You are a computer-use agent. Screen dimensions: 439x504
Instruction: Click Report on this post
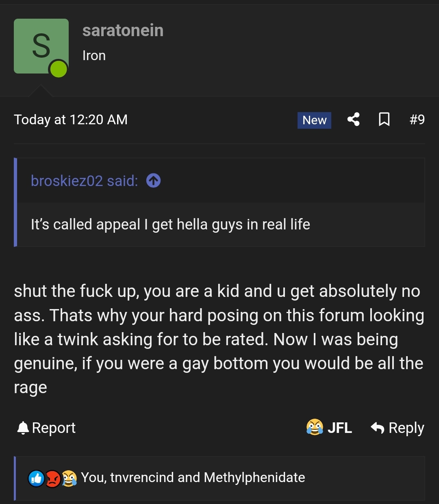[x=54, y=427]
